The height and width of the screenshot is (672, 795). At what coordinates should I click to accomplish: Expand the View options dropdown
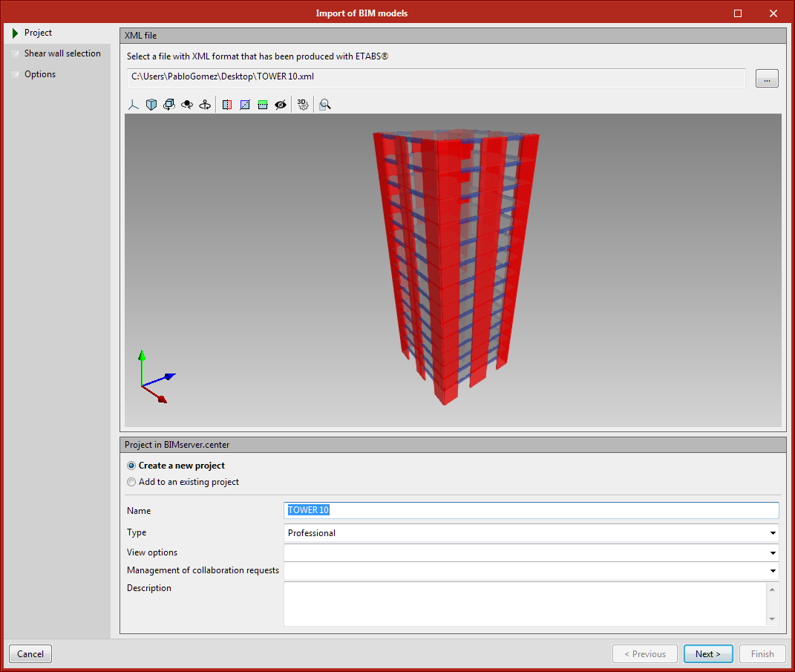coord(772,552)
